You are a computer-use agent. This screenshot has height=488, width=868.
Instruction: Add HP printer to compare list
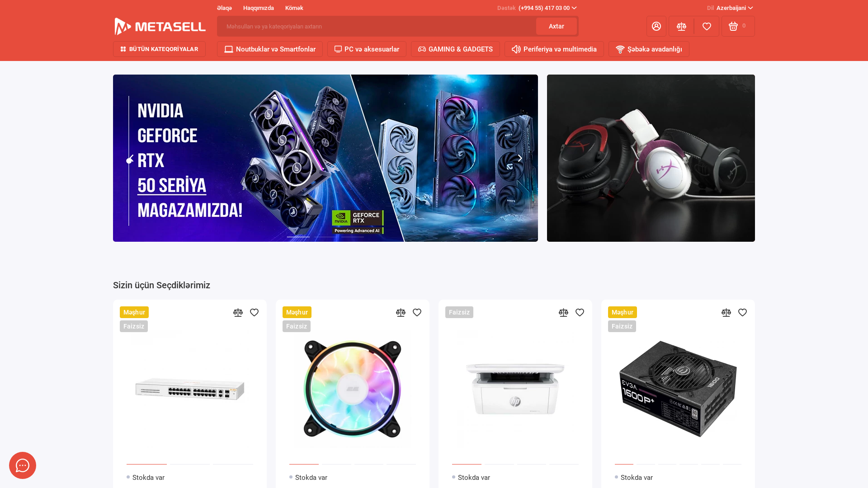[x=563, y=313]
